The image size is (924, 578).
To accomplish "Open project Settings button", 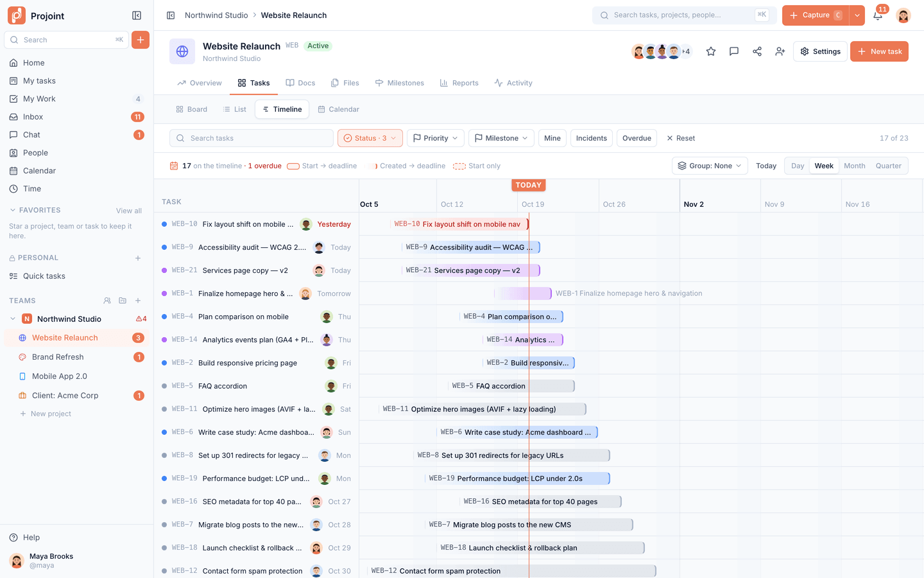I will coord(820,51).
